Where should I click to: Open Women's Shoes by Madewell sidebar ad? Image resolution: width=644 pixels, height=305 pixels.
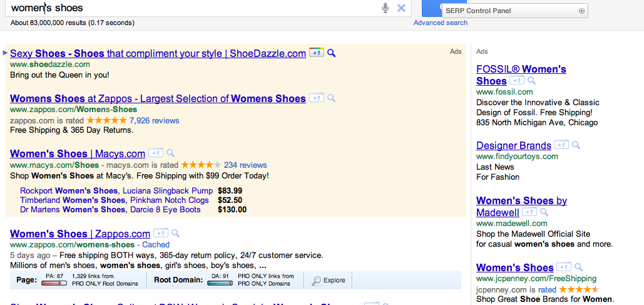click(521, 206)
